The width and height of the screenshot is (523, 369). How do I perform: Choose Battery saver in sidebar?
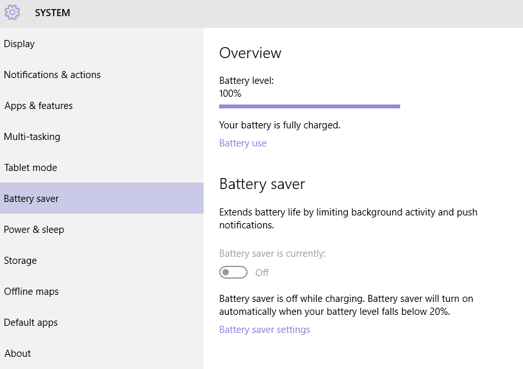pyautogui.click(x=102, y=198)
